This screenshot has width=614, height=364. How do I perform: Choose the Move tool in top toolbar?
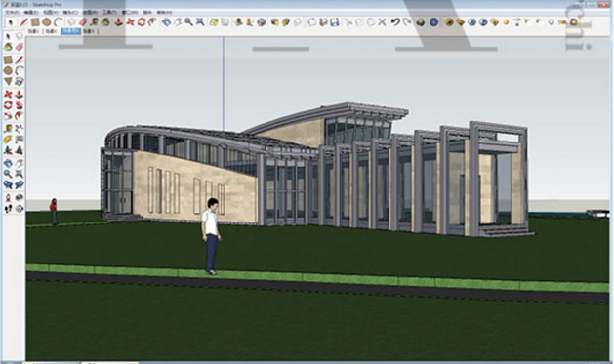[x=130, y=21]
